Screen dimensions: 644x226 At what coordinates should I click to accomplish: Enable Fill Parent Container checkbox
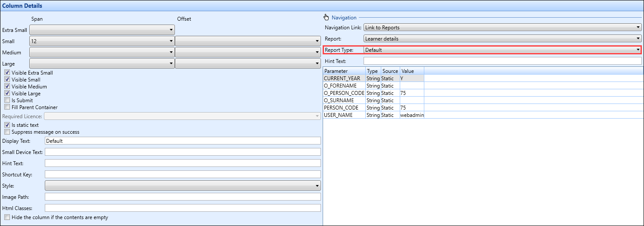[7, 107]
